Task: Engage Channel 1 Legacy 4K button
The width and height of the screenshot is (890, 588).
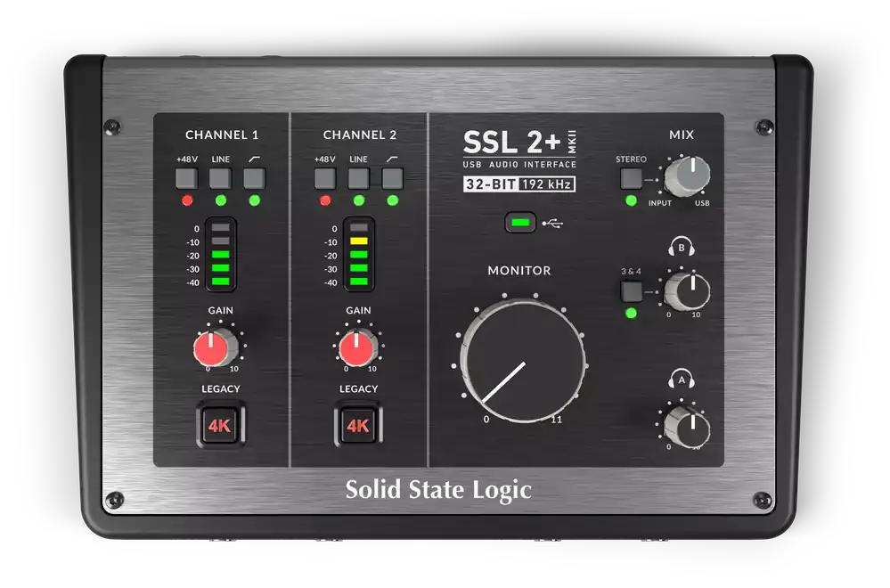Action: tap(220, 425)
